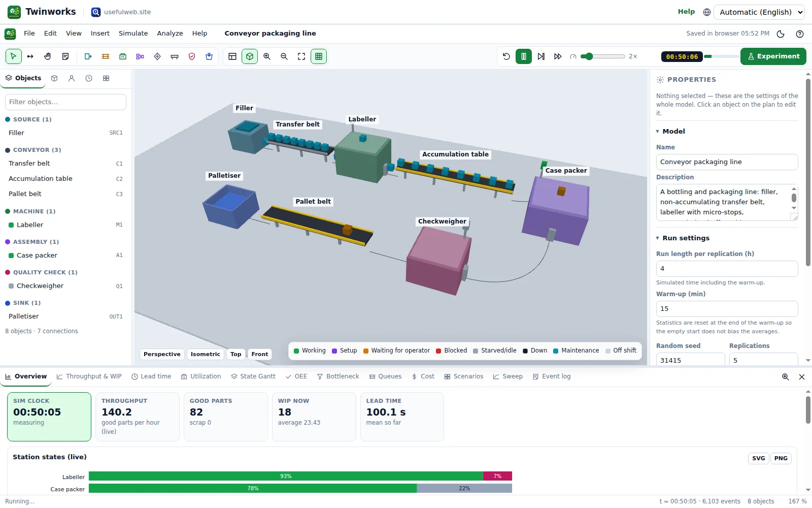Insert a conveyor from the toolbar
The image size is (812, 508).
(106, 56)
